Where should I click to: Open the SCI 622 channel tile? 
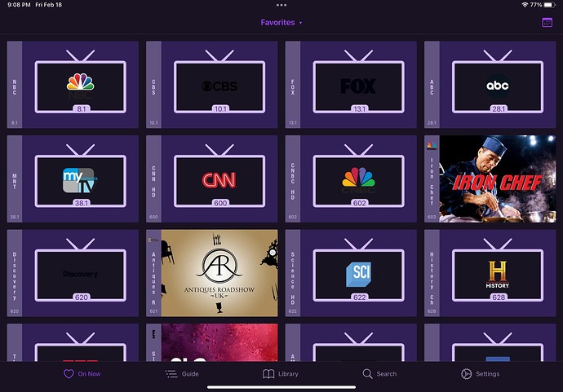coord(357,273)
